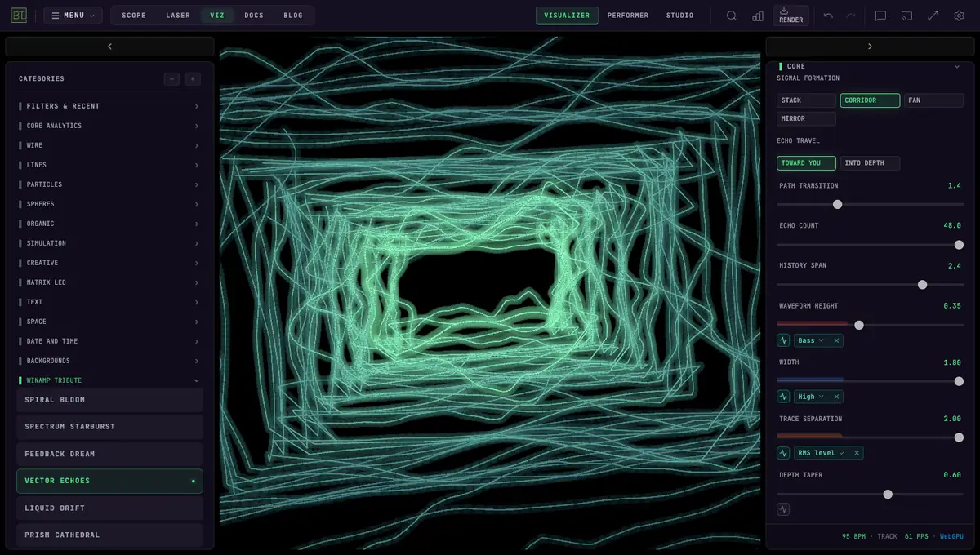Set echo travel to Toward You
Screen dimensions: 980x555
pos(806,163)
